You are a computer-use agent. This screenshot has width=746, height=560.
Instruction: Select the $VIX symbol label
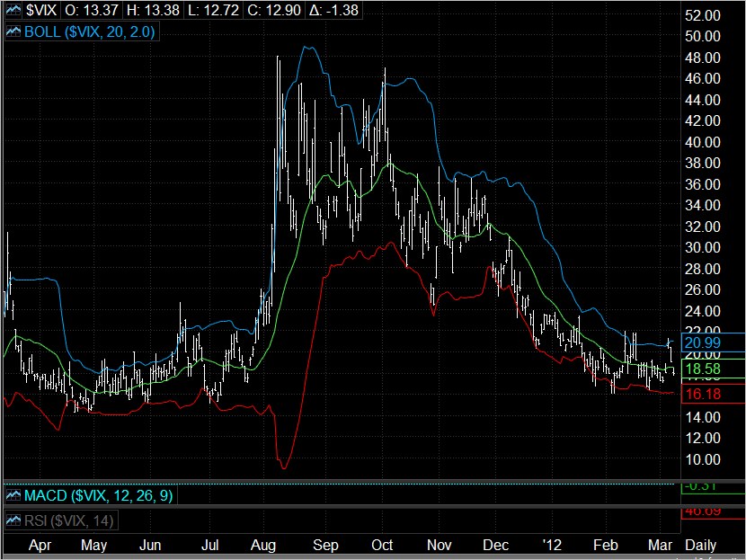coord(41,10)
